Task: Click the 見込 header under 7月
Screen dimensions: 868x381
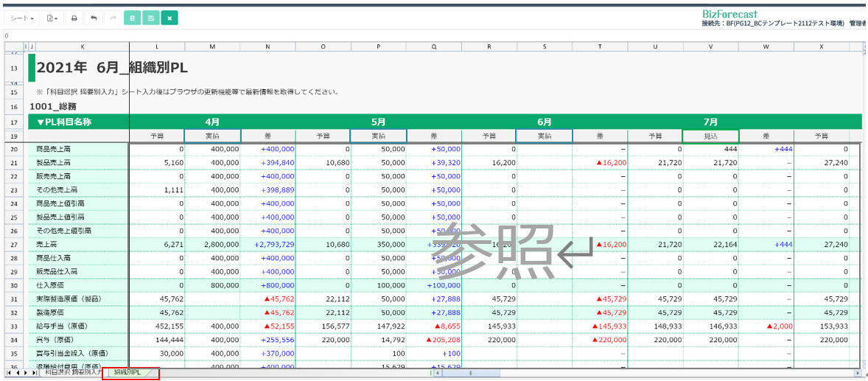Action: coord(710,136)
